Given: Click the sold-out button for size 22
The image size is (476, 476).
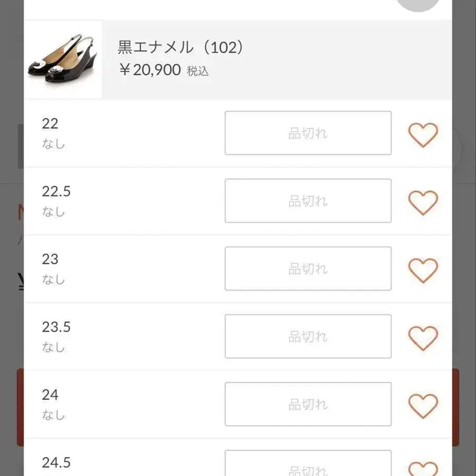Looking at the screenshot, I should coord(308,133).
